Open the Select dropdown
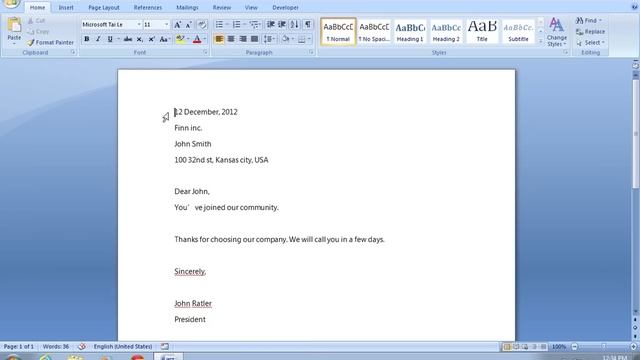 (591, 42)
